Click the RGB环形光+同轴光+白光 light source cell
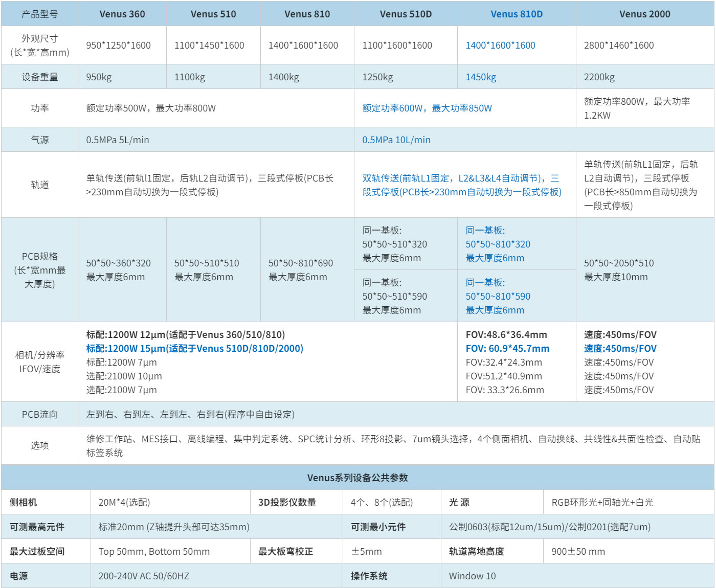The width and height of the screenshot is (716, 588). 602,503
